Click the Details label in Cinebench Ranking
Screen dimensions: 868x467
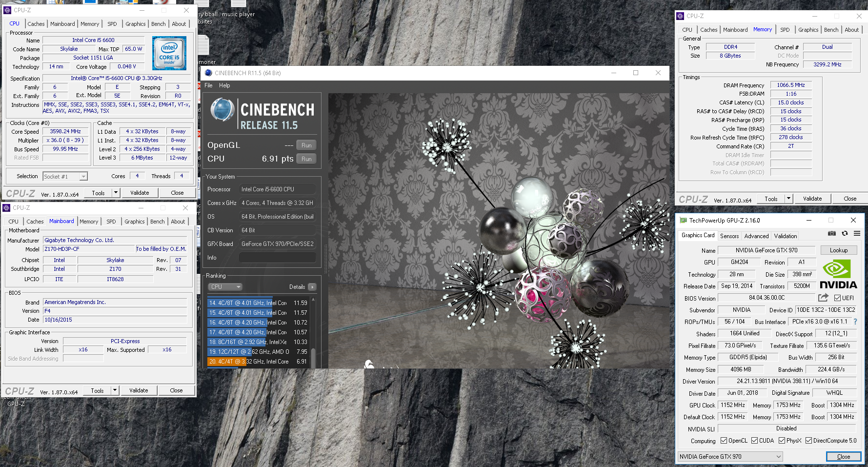pos(297,287)
